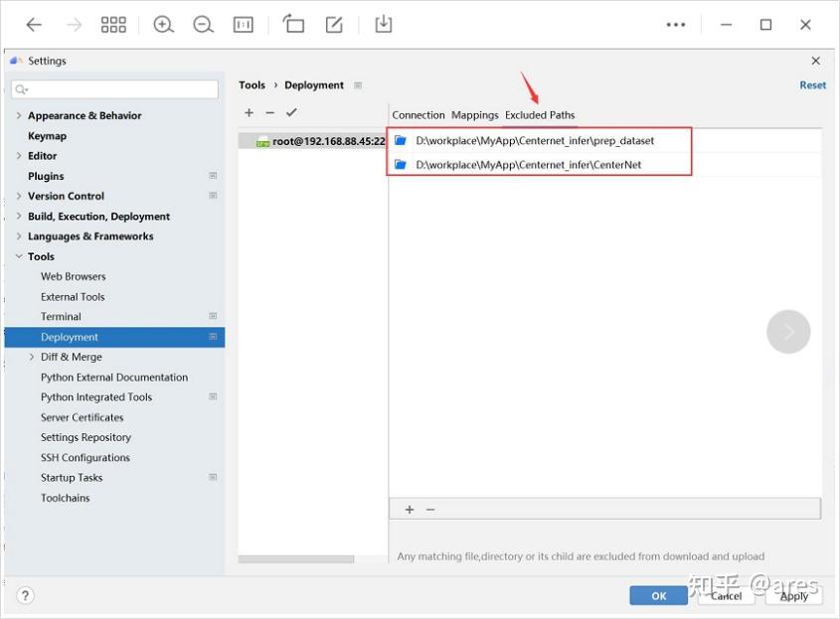Open the Connection tab
The width and height of the screenshot is (840, 619).
pyautogui.click(x=418, y=114)
